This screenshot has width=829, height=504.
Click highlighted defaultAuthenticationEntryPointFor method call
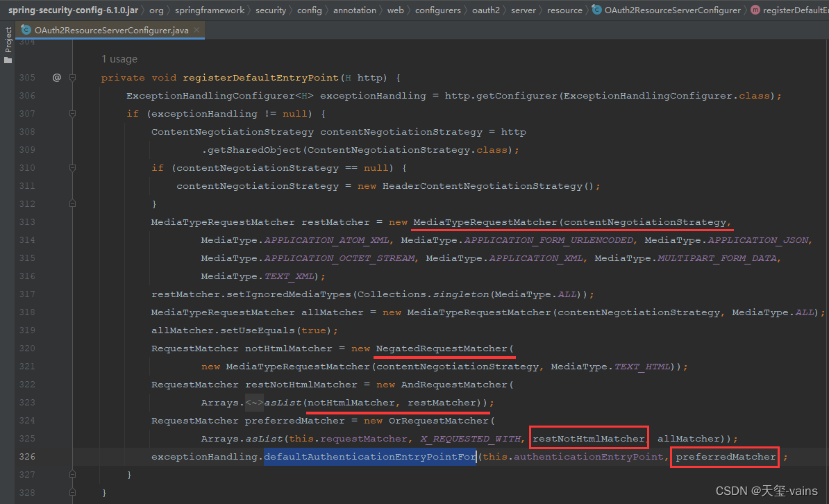[x=370, y=457]
